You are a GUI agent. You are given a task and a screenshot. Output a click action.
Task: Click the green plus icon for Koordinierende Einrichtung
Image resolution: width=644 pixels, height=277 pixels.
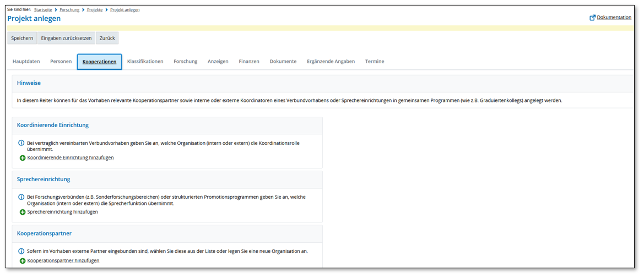(23, 158)
